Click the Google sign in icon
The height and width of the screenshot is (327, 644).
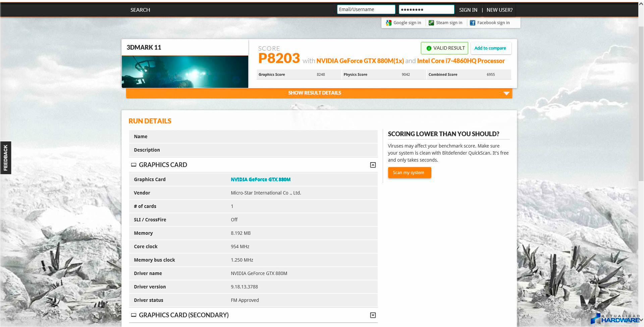pos(389,23)
